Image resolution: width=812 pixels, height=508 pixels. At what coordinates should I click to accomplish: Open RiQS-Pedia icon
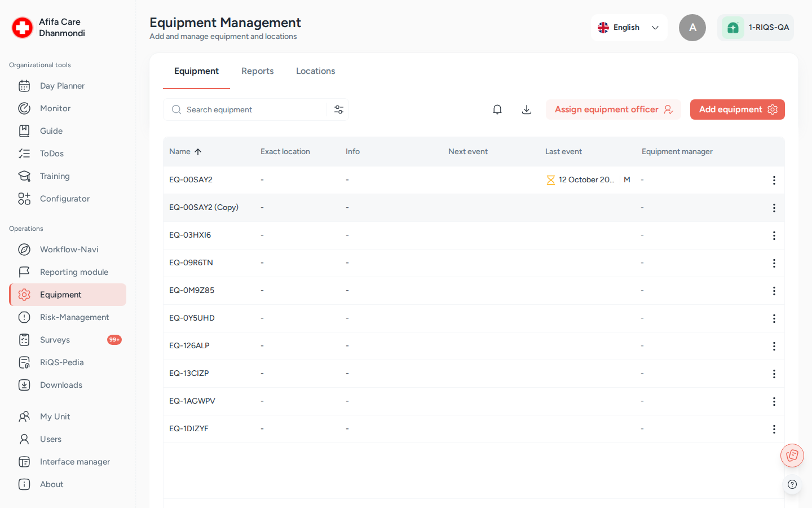24,362
